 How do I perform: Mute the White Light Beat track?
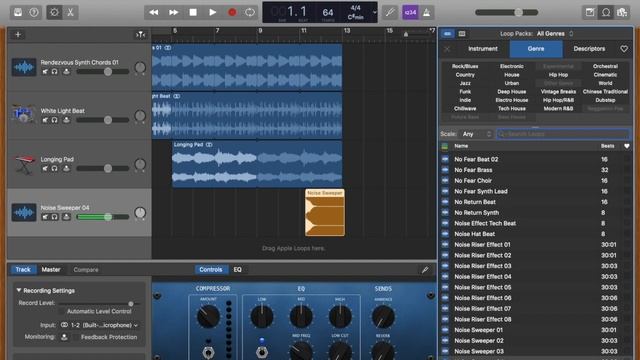pos(45,120)
